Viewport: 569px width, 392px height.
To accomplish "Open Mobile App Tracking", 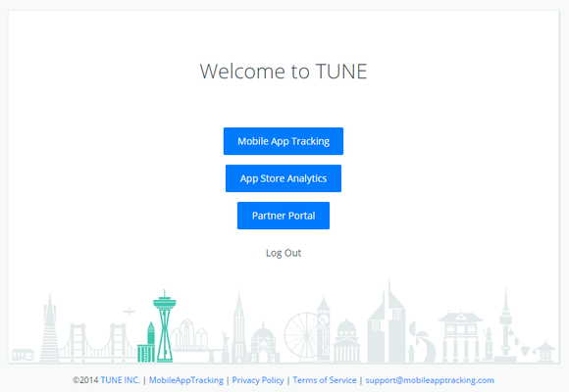I will (284, 141).
